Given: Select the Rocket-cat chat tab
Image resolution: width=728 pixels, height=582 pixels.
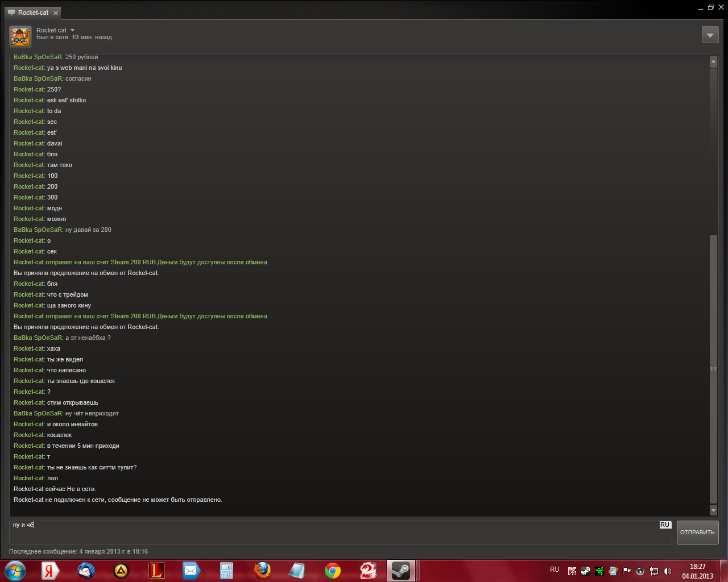Looking at the screenshot, I should click(x=33, y=13).
